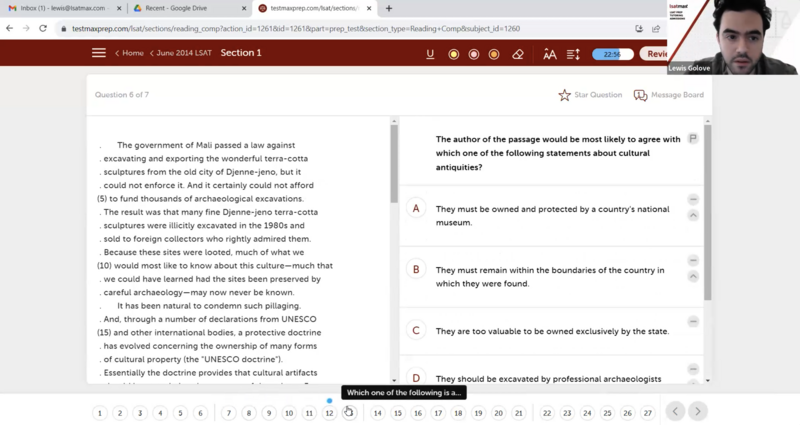This screenshot has height=425, width=800.
Task: Open the font size adjustment
Action: click(549, 54)
